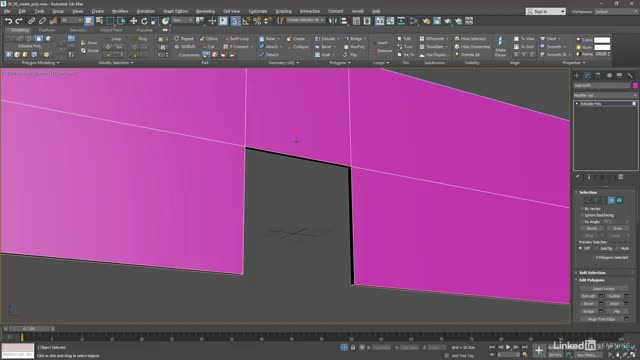The image size is (640, 360).
Task: Open the Utilities wrench icon
Action: tap(630, 76)
